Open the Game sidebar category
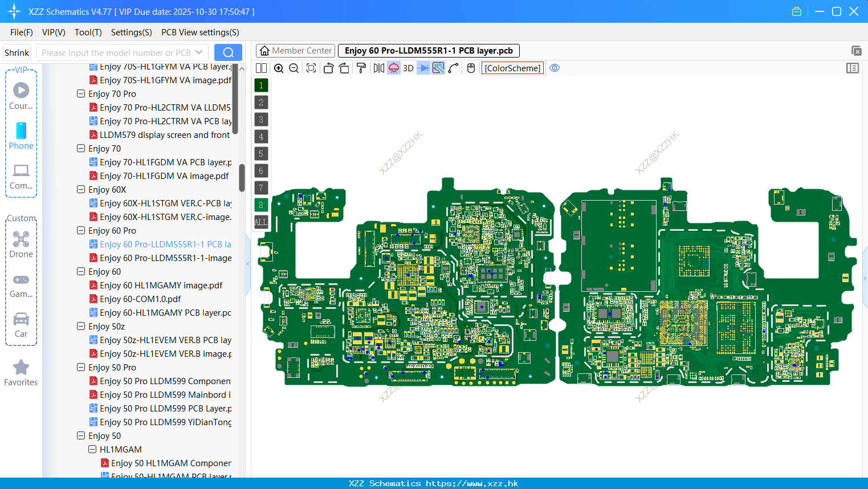 click(x=21, y=285)
